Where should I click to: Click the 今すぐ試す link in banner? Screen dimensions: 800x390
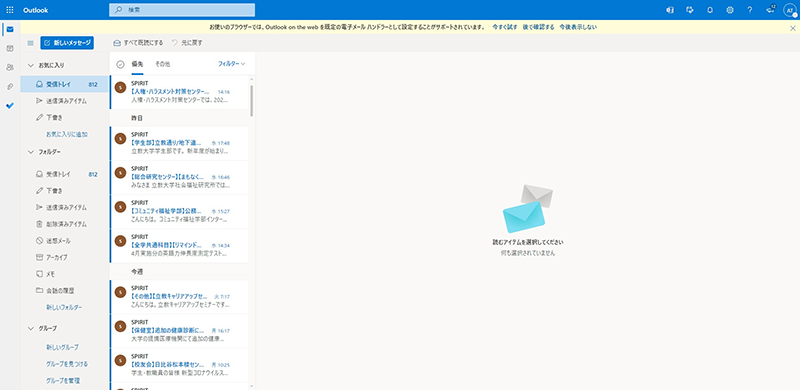pos(504,27)
